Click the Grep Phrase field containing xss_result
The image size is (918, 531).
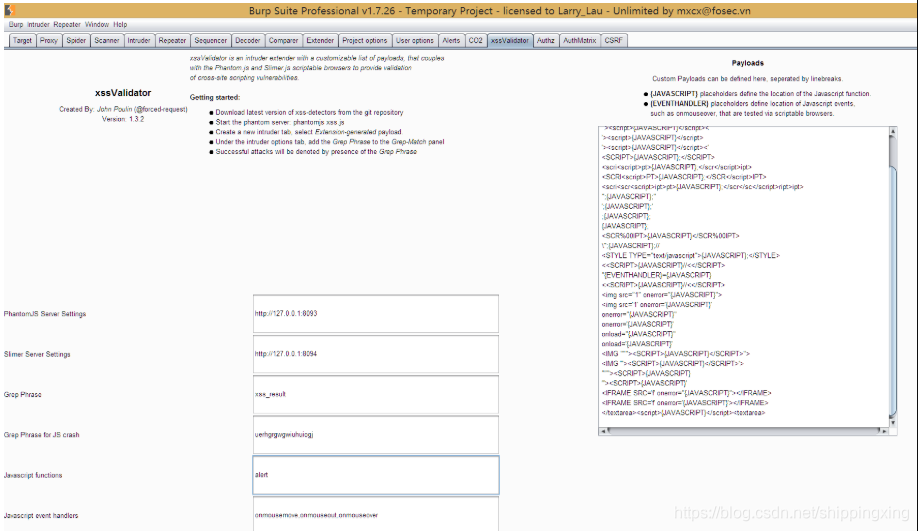click(x=376, y=395)
